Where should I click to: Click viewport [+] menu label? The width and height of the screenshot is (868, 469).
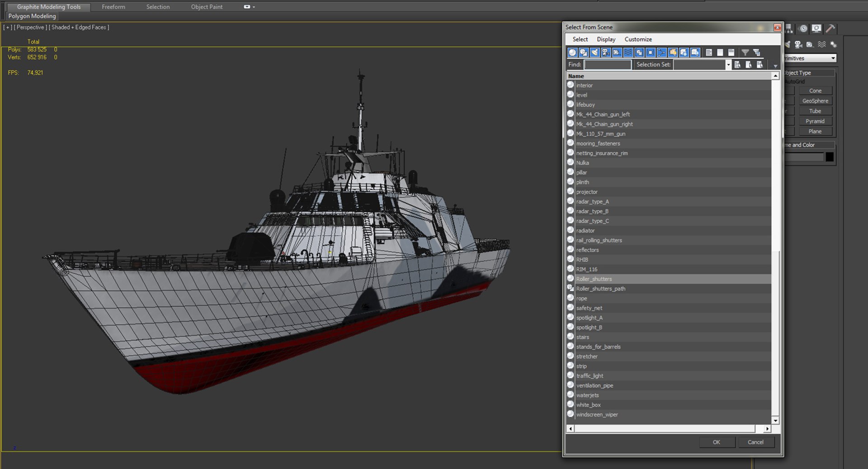click(8, 27)
